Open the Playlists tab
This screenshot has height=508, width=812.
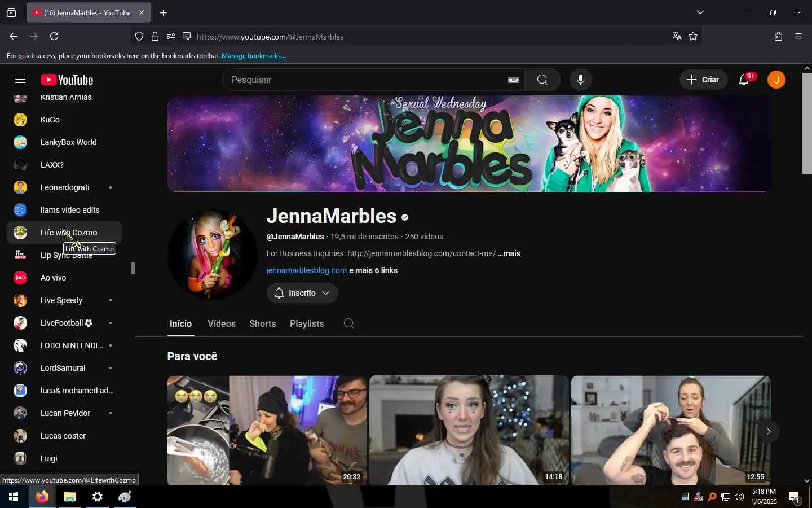[x=307, y=323]
